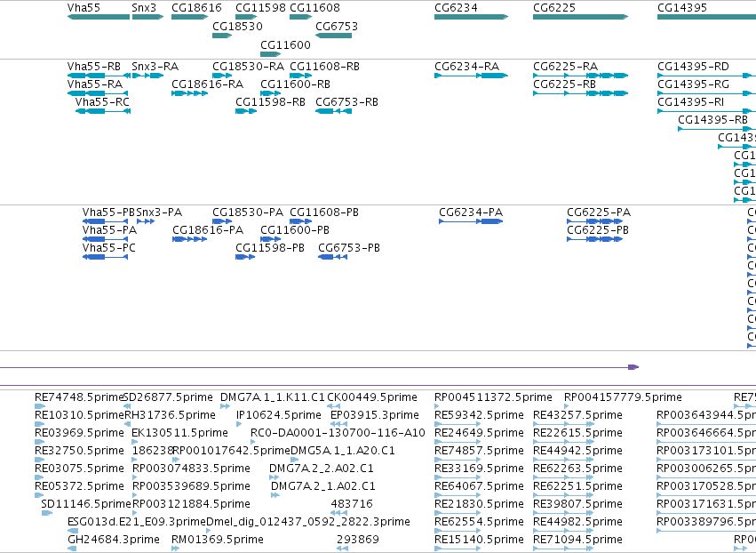Viewport: 756px width, 553px height.
Task: Click the CG14395 gene label
Action: coord(682,8)
